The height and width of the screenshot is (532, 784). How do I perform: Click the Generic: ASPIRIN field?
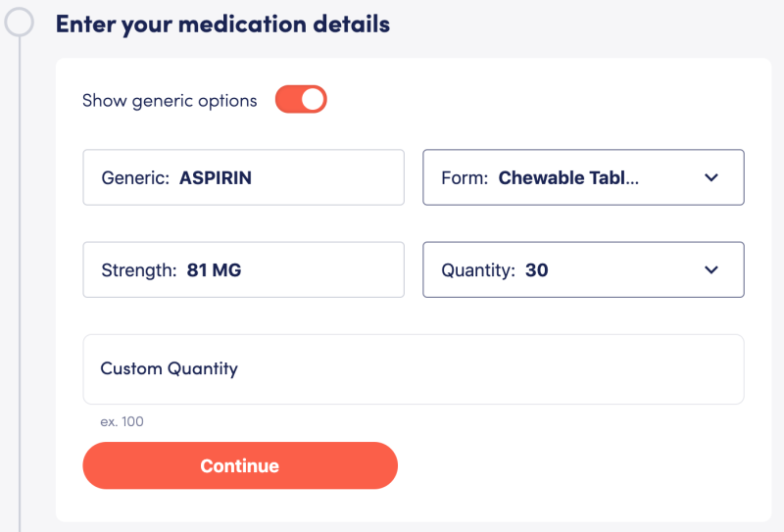pos(243,177)
